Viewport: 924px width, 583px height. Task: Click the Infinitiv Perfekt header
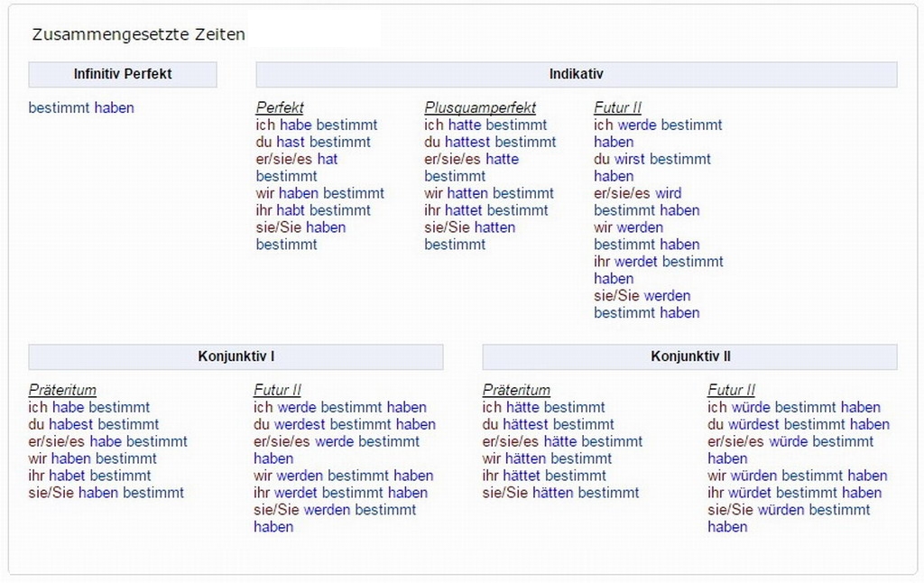coord(123,74)
